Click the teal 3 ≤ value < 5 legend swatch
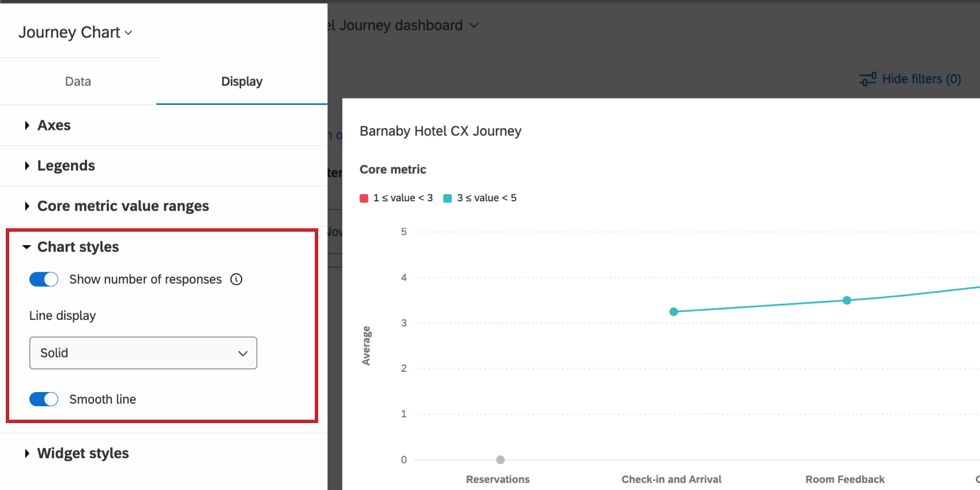980x490 pixels. tap(447, 198)
